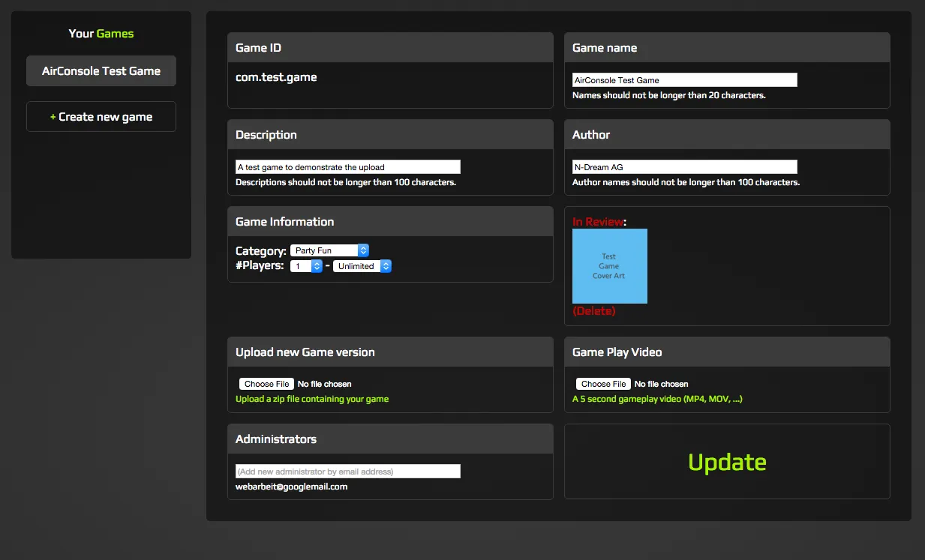The image size is (925, 560).
Task: Click the green Update button
Action: pos(727,462)
